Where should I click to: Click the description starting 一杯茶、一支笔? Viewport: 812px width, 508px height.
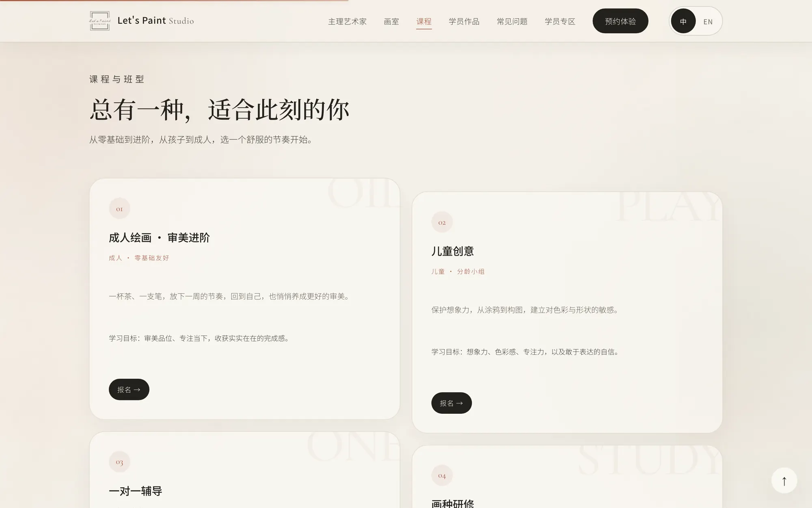click(230, 296)
